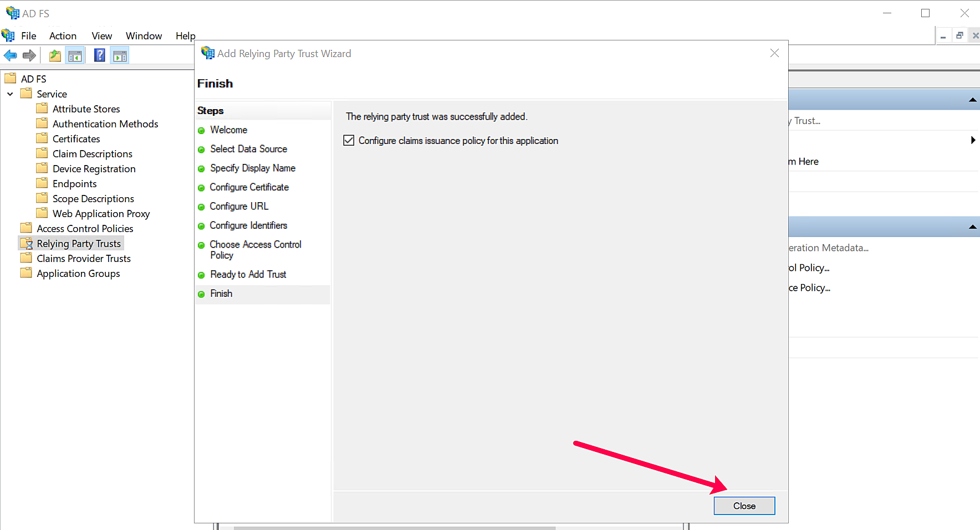
Task: Click the horizontal scrollbar at the bottom
Action: coord(395,528)
